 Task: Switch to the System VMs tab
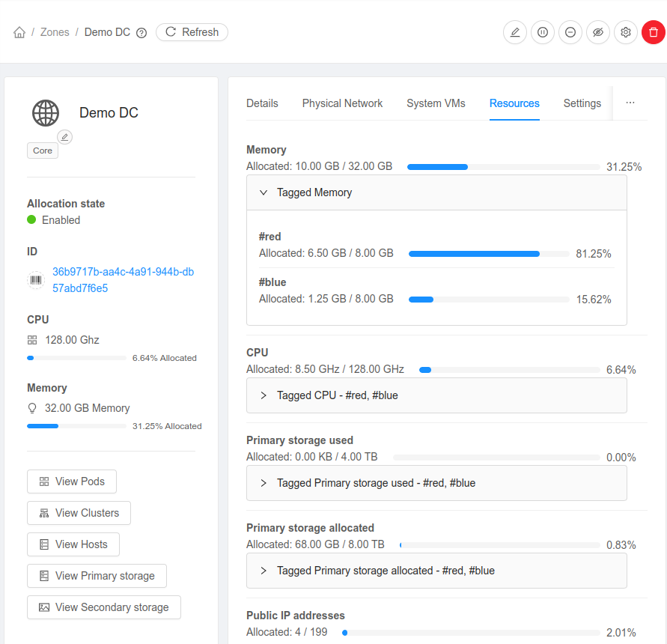coord(436,103)
